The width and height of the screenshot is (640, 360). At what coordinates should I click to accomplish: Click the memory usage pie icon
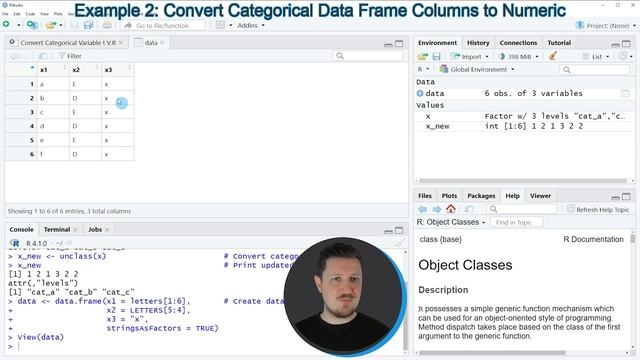click(x=502, y=56)
